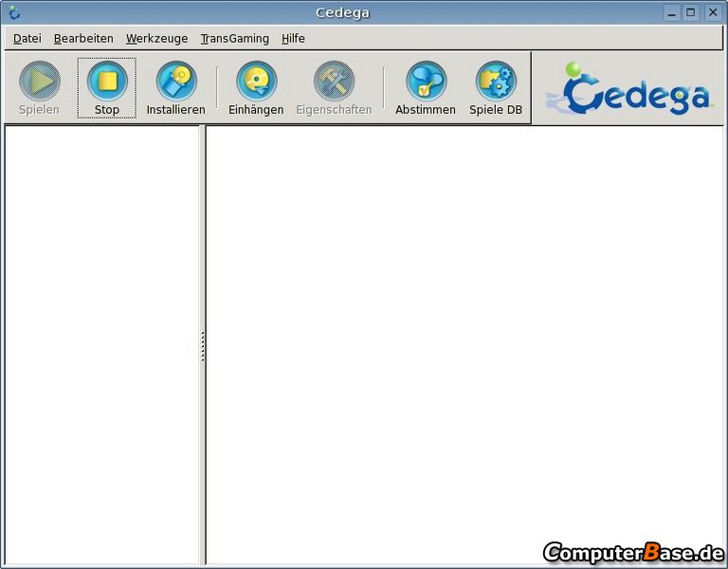
Task: Open the Spiele DB database
Action: [x=496, y=88]
